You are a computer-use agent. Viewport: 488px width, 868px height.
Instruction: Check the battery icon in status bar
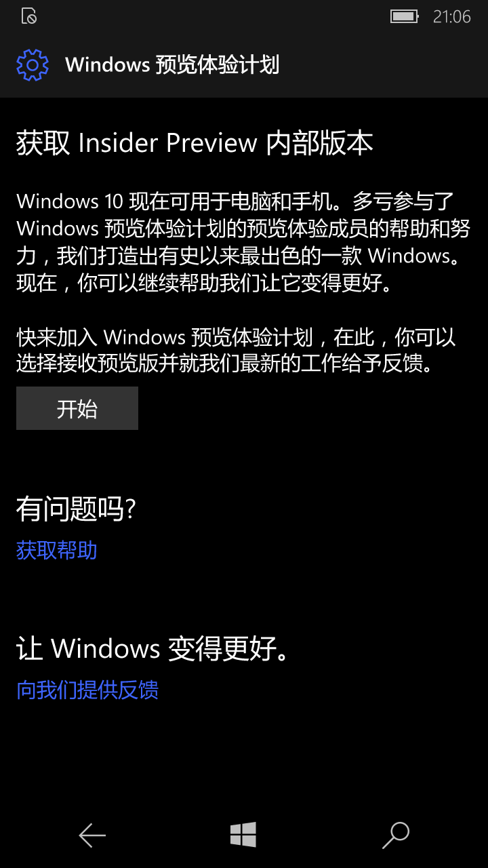click(x=405, y=16)
